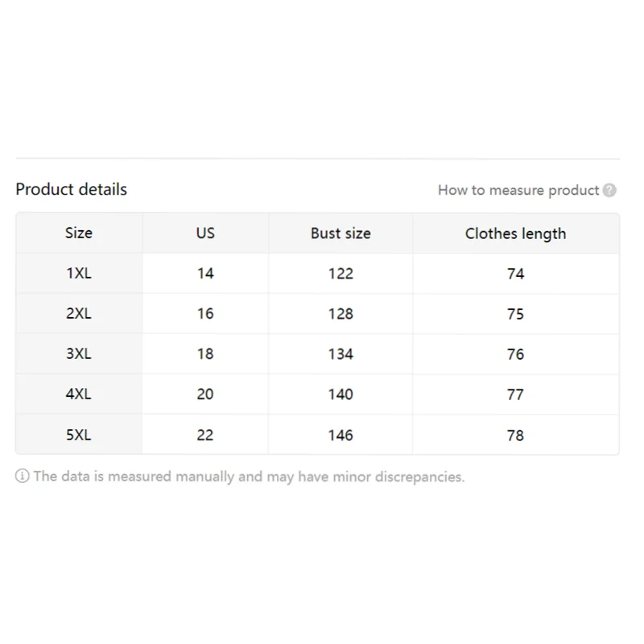Select the US column header

pyautogui.click(x=205, y=233)
